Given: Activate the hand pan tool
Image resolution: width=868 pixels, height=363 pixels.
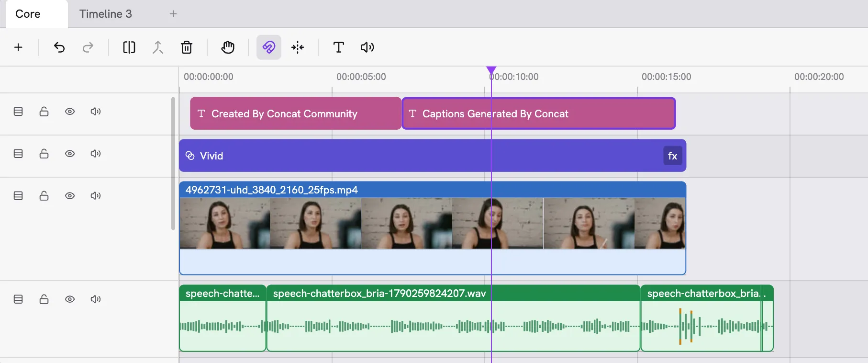Looking at the screenshot, I should pos(228,47).
